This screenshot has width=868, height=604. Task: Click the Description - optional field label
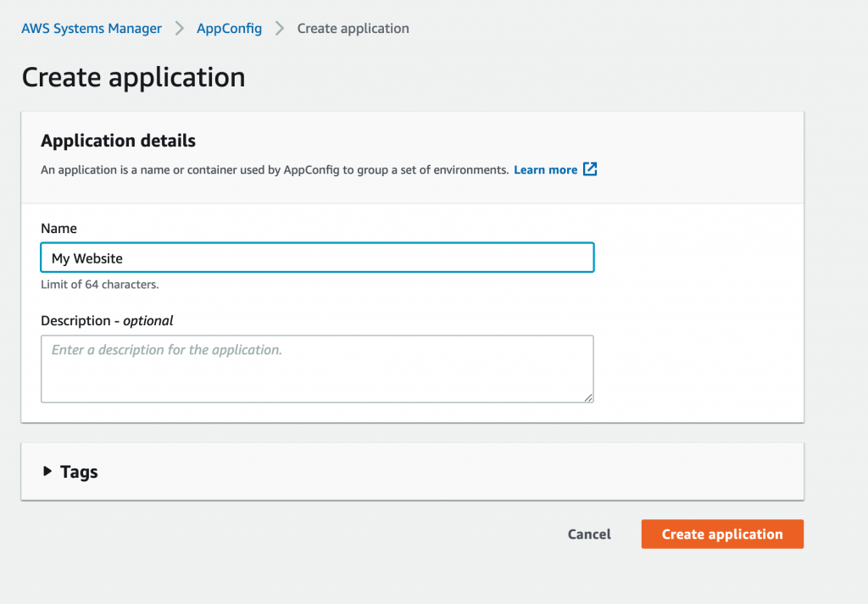[106, 320]
